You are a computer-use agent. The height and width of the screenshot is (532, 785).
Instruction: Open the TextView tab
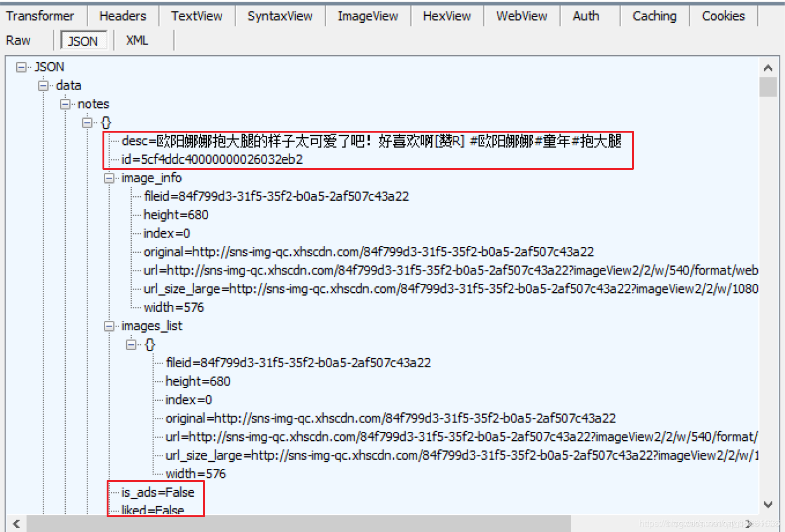point(197,16)
